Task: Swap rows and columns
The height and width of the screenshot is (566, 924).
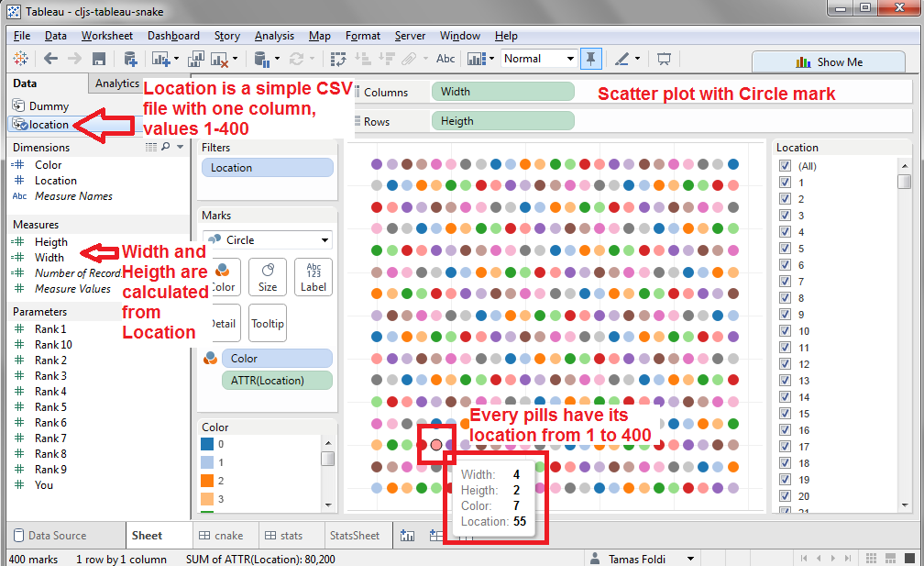Action: [x=338, y=59]
